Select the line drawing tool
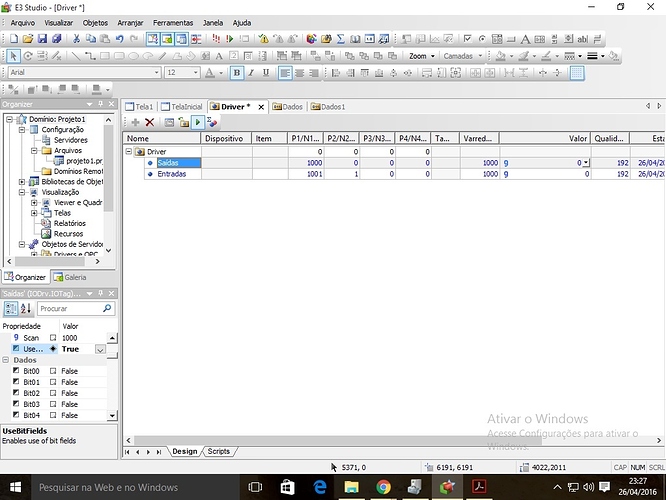The height and width of the screenshot is (500, 666). [x=76, y=56]
